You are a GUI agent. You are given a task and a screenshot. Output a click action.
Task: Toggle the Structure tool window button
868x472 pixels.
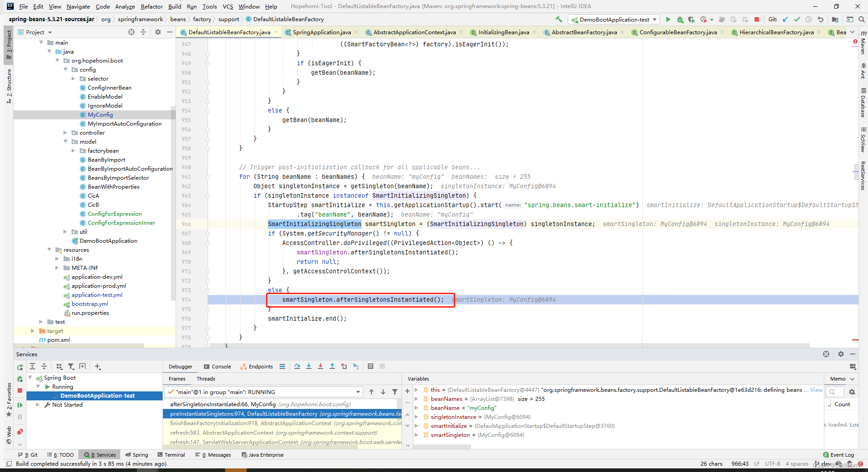(9, 86)
